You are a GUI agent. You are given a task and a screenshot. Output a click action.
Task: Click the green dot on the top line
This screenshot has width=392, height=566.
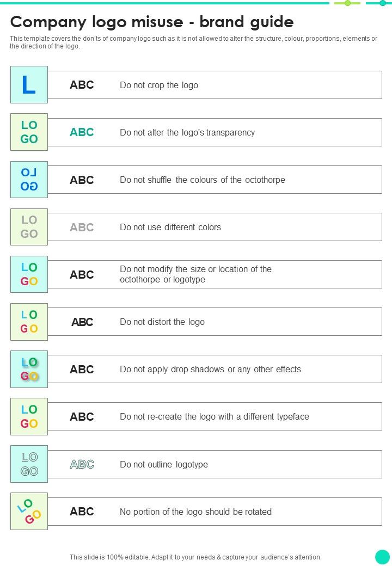(x=347, y=3)
